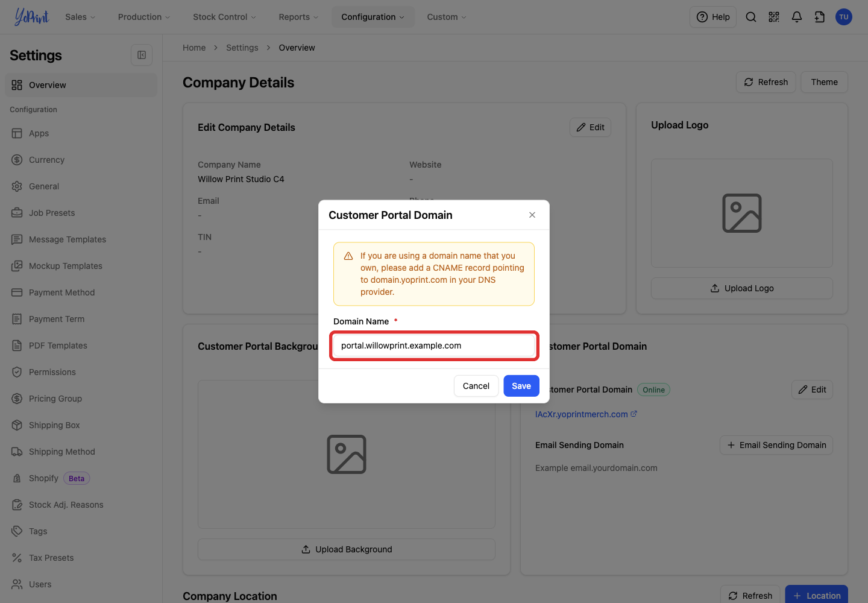
Task: Open Shopify Beta settings
Action: [x=81, y=478]
